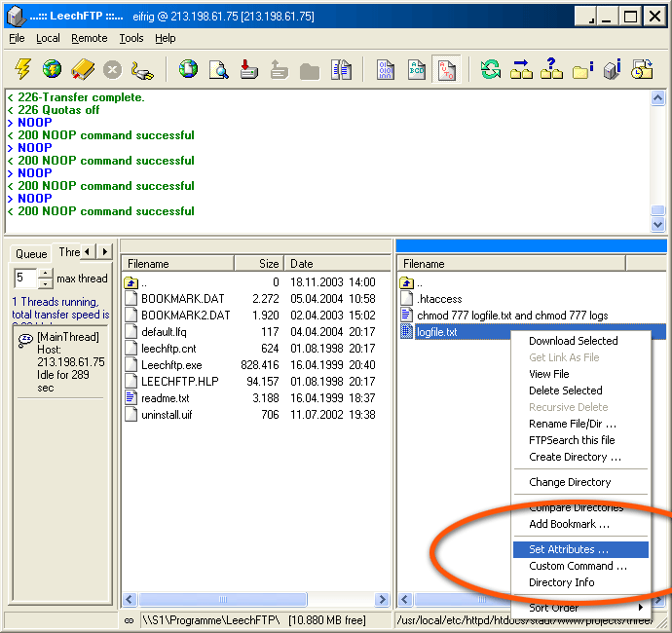Viewport: 672px width, 633px height.
Task: Open the Tools menu
Action: point(131,38)
